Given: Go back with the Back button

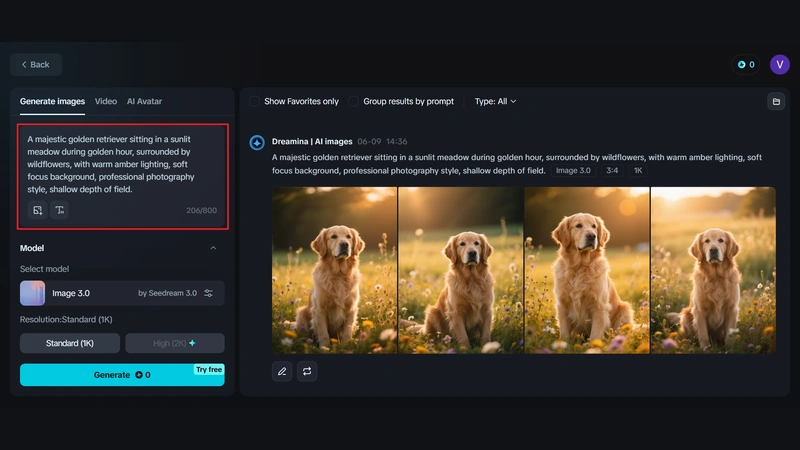Looking at the screenshot, I should coord(36,65).
